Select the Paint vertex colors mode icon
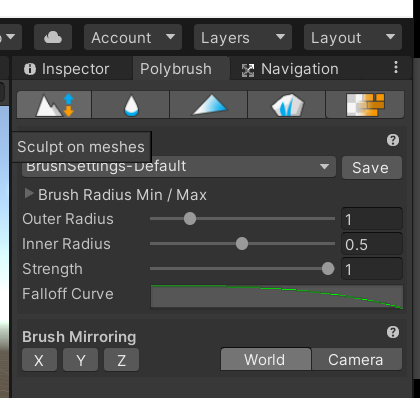Image resolution: width=420 pixels, height=398 pixels. [209, 105]
